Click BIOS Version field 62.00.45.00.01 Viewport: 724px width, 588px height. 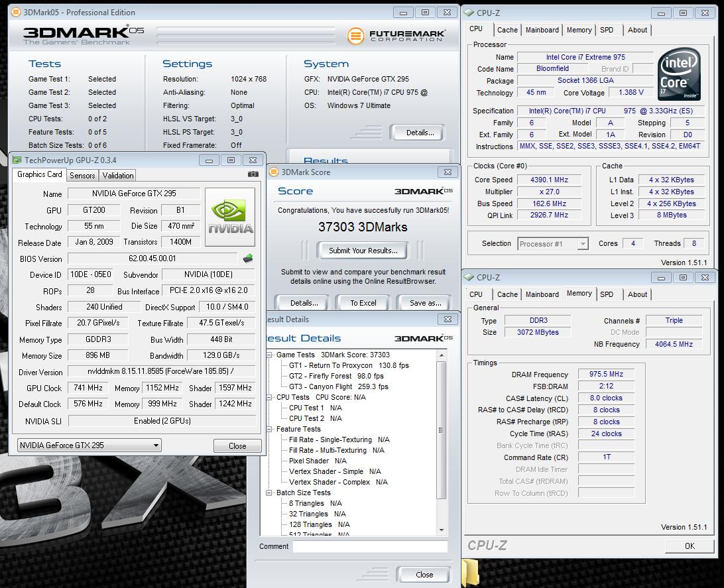[x=152, y=259]
